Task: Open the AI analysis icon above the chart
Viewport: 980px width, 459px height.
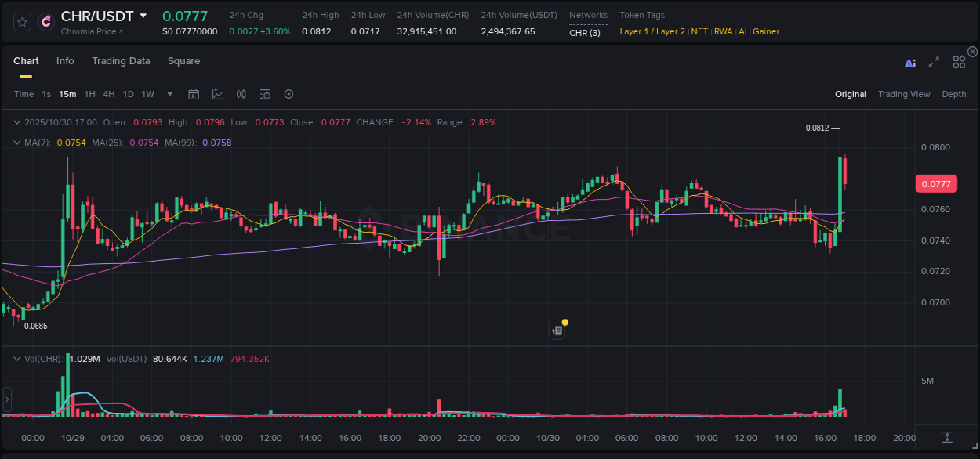Action: [910, 63]
